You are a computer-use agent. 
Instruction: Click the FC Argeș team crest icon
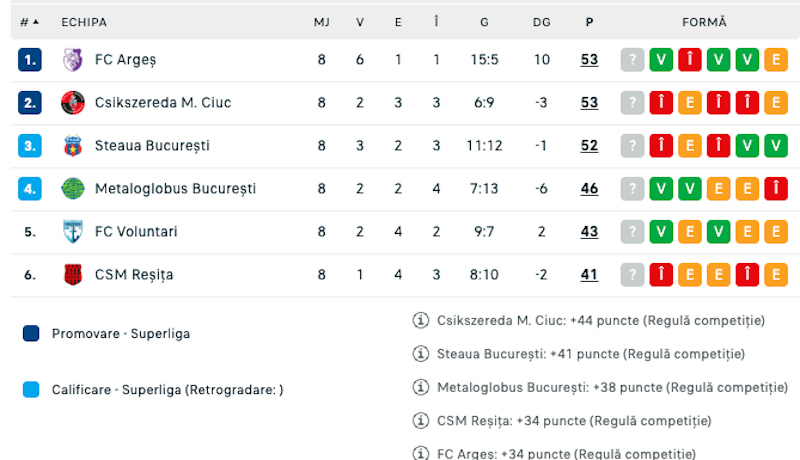tap(72, 59)
